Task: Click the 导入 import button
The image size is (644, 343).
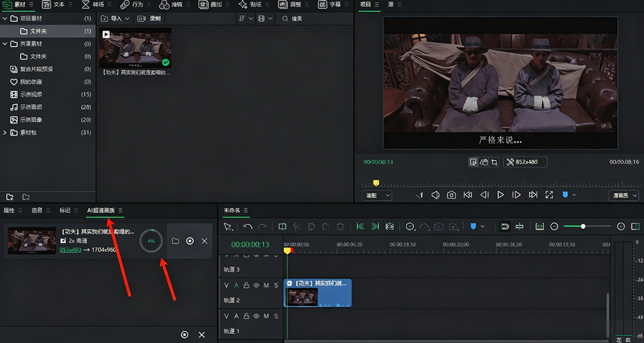Action: click(116, 18)
